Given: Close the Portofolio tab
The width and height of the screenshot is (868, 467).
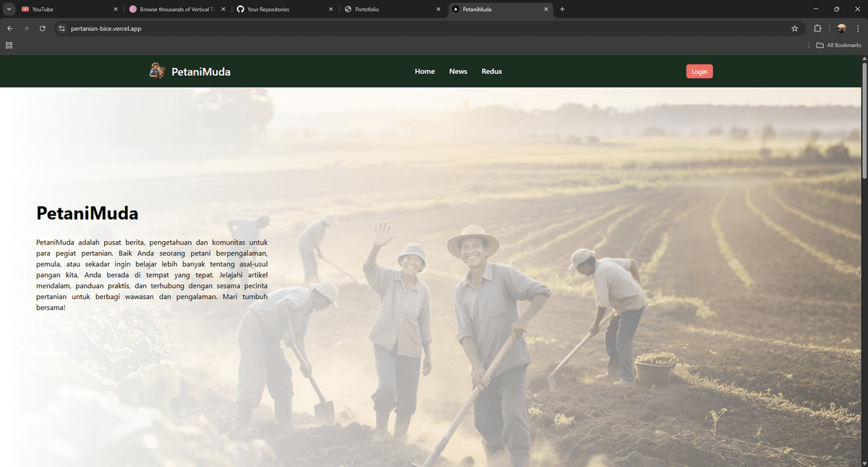Looking at the screenshot, I should [x=438, y=9].
